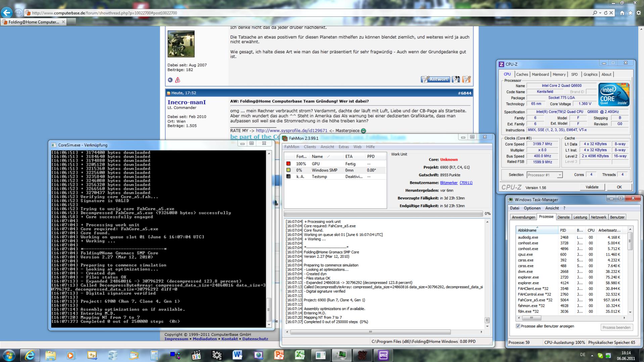
Task: Open the Clients menu in FahMon
Action: pyautogui.click(x=310, y=147)
